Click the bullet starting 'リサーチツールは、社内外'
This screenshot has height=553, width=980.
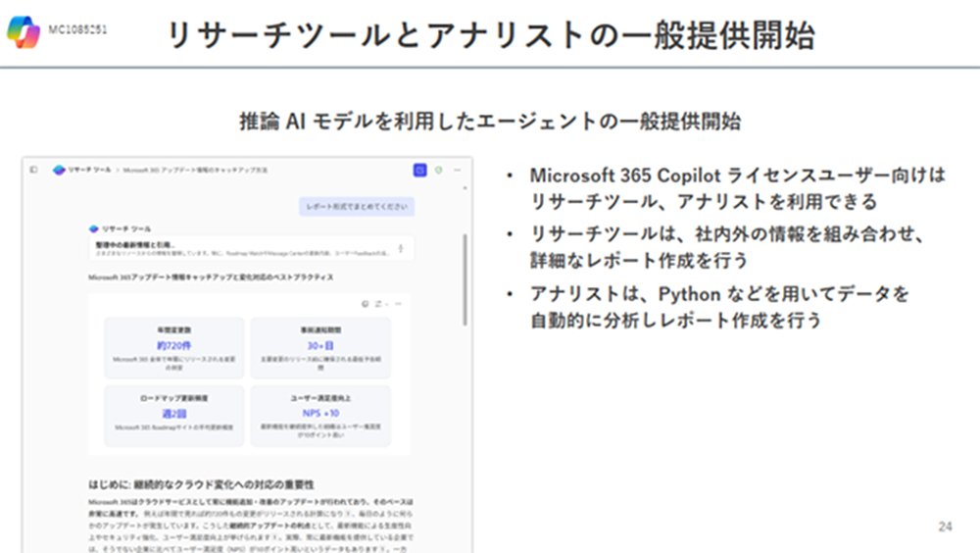(x=727, y=246)
